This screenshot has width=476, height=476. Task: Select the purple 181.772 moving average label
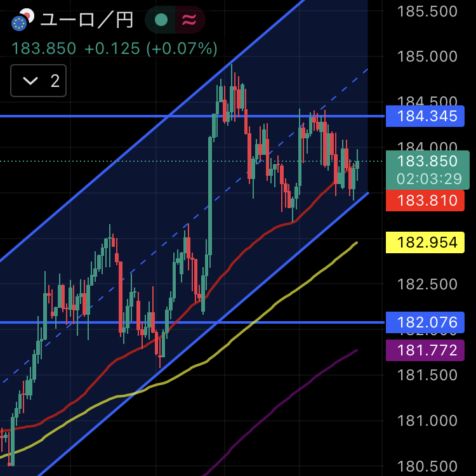425,350
